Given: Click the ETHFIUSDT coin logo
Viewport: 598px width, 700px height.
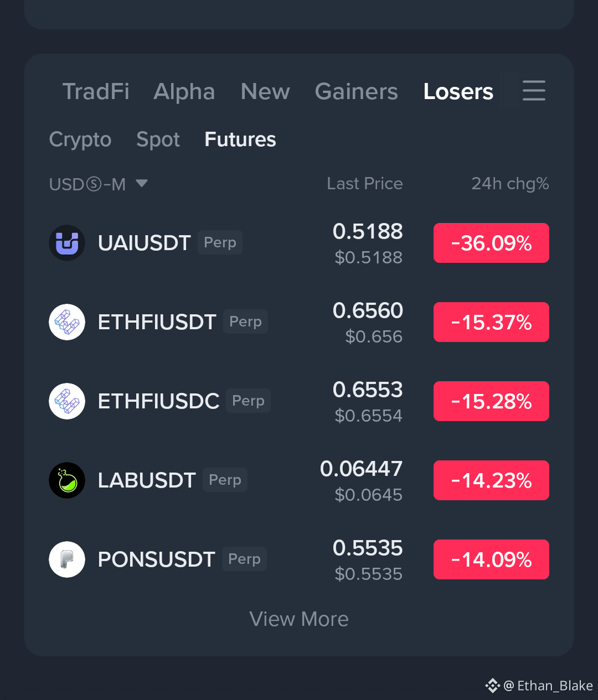Looking at the screenshot, I should [x=67, y=322].
